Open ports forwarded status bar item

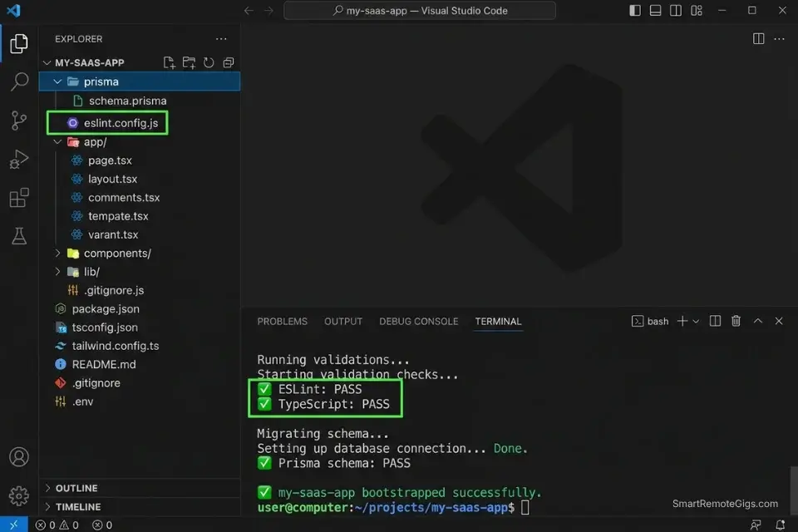[101, 525]
